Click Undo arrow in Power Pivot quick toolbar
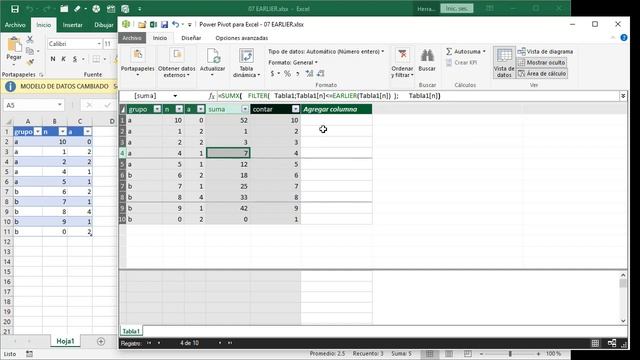Screen dimensions: 640x360 pyautogui.click(x=175, y=24)
